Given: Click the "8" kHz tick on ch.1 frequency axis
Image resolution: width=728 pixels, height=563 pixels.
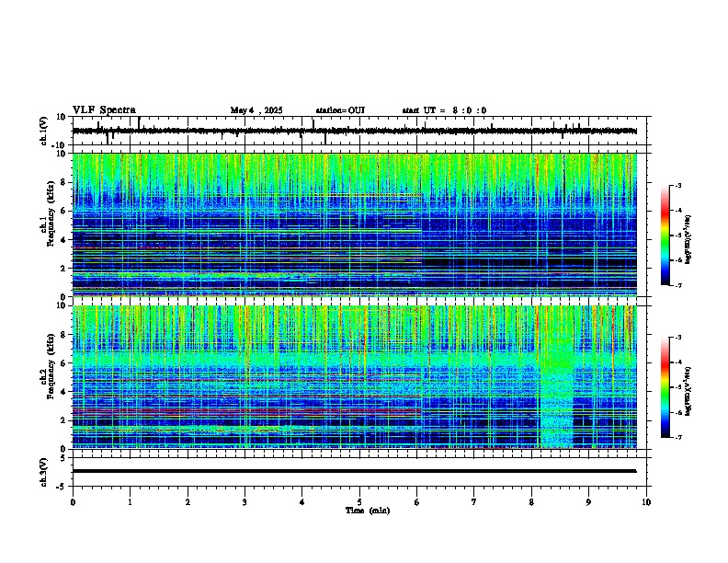Looking at the screenshot, I should tap(63, 182).
